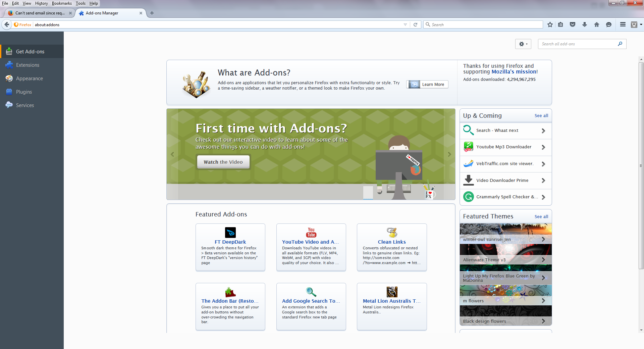Click the Watch the Video button
The image size is (644, 349).
pyautogui.click(x=223, y=162)
